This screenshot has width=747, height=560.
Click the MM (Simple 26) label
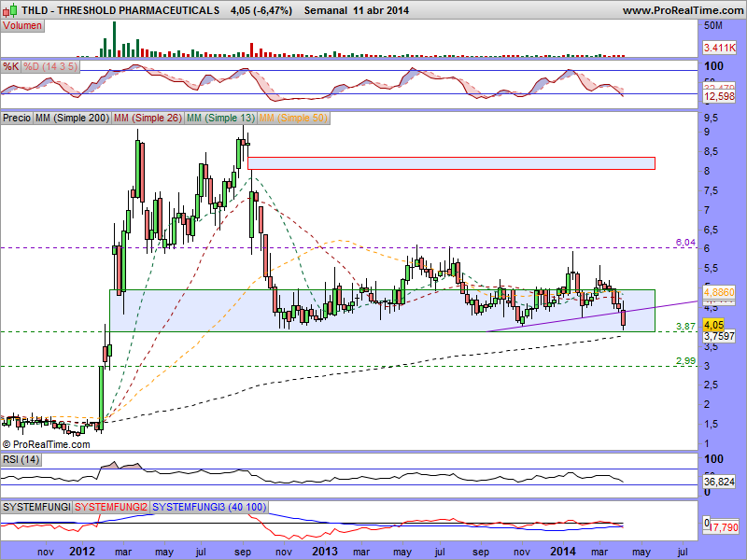coord(147,119)
